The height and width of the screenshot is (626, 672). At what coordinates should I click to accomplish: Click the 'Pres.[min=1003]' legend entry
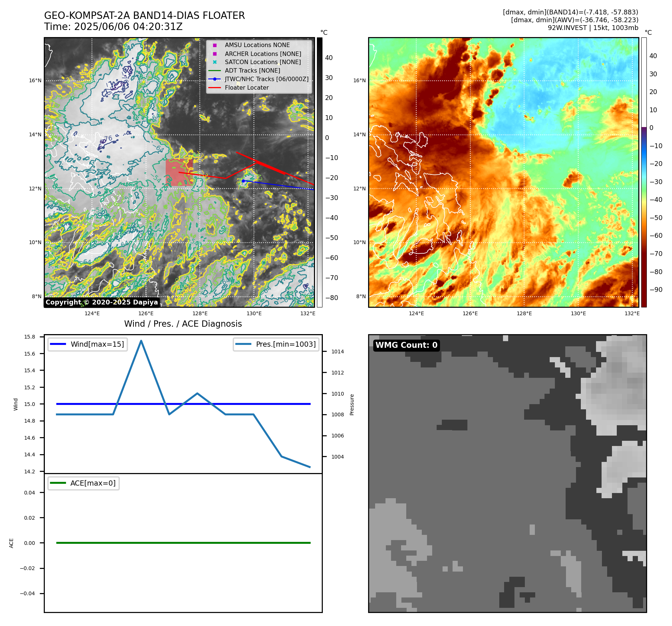276,344
